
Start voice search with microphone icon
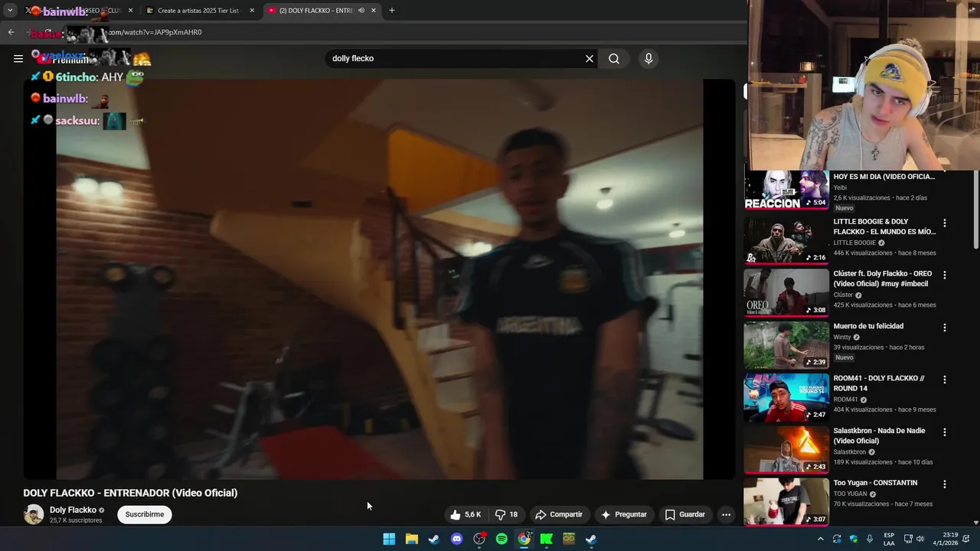click(x=648, y=58)
